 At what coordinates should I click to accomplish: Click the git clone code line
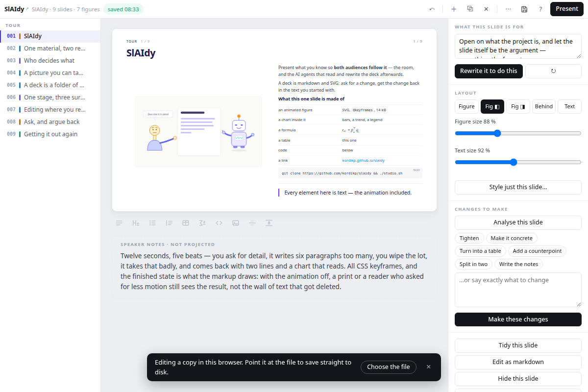(342, 173)
